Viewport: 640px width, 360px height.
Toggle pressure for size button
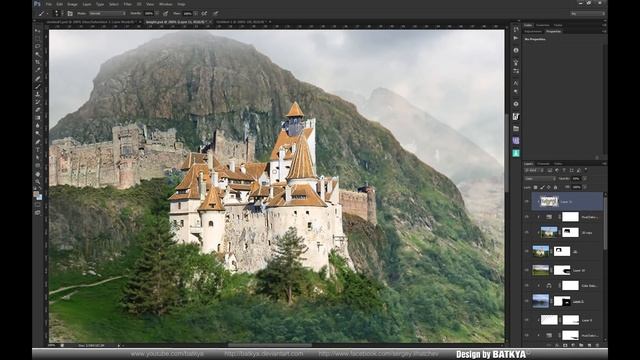point(216,13)
